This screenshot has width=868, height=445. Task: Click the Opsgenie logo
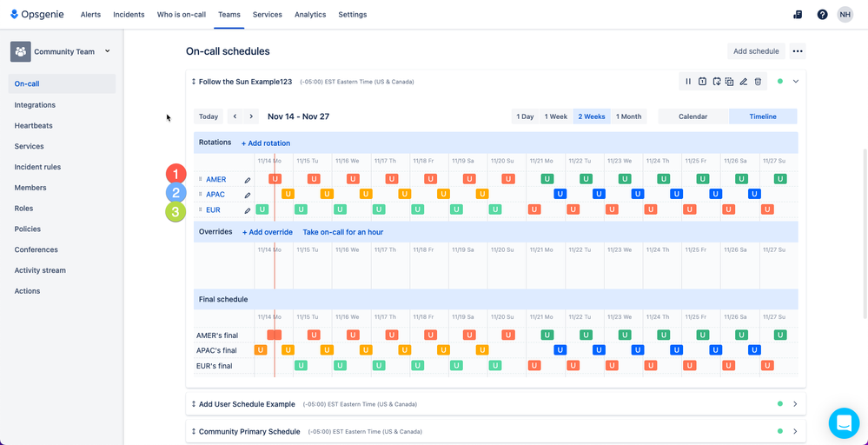point(37,15)
